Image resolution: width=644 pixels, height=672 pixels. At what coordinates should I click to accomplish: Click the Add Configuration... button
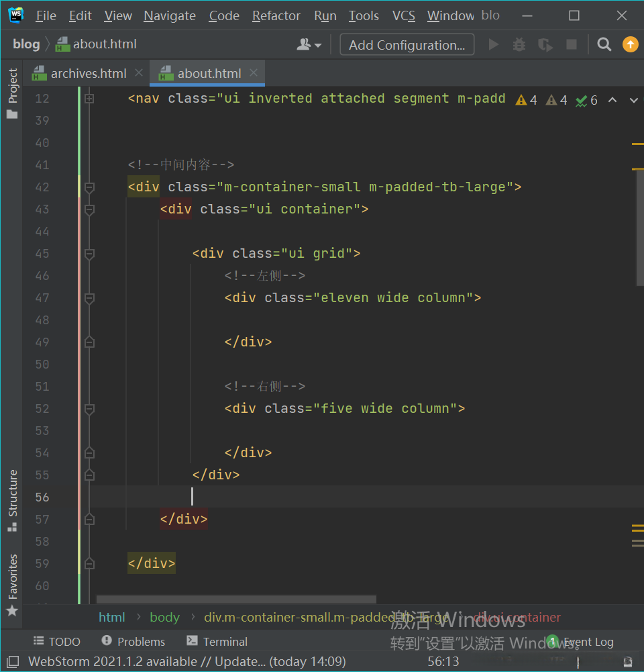(407, 45)
